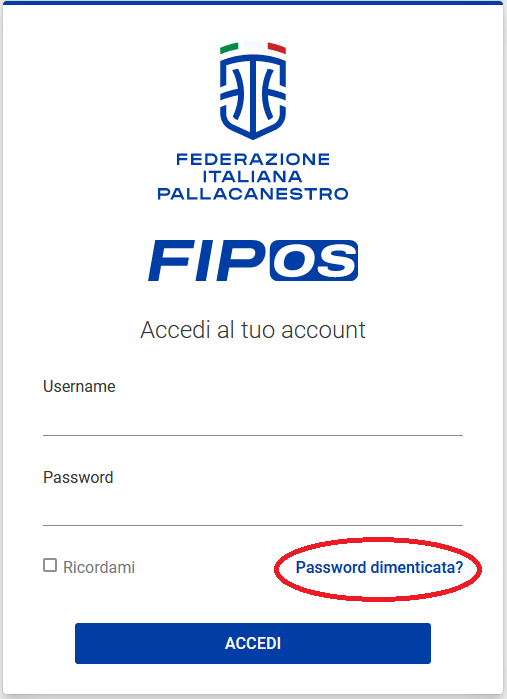507x699 pixels.
Task: Click the FEDERAZIONE word under the shield
Action: (253, 159)
